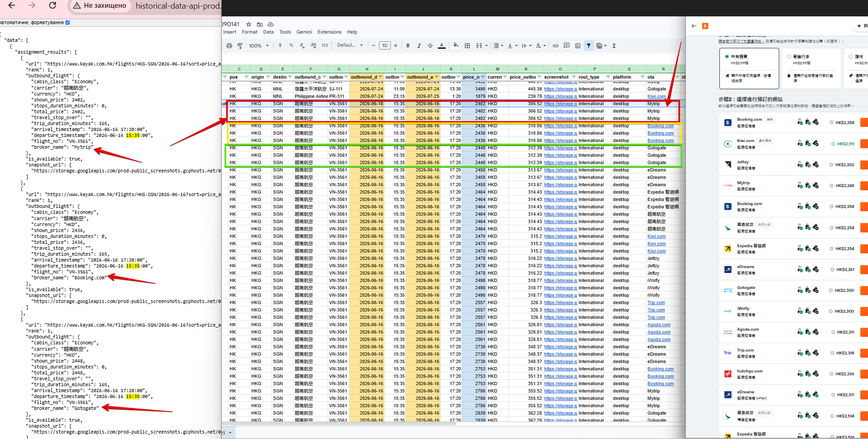Image resolution: width=868 pixels, height=439 pixels.
Task: Open the Extensions menu in Sheets
Action: (x=330, y=32)
